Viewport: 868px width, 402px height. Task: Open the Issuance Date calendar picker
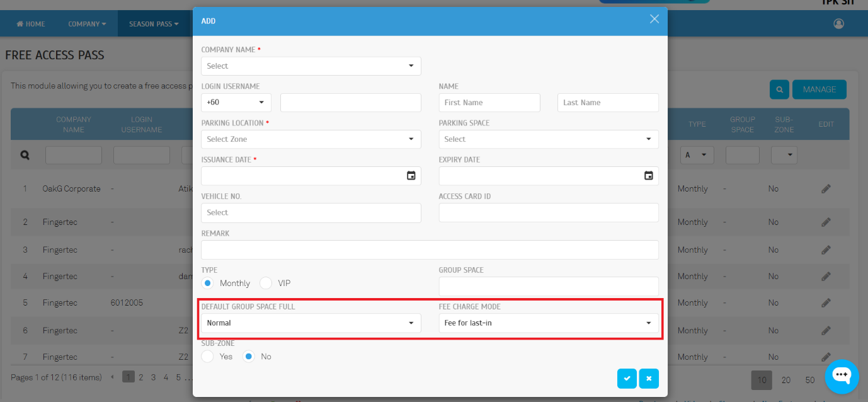(x=411, y=176)
